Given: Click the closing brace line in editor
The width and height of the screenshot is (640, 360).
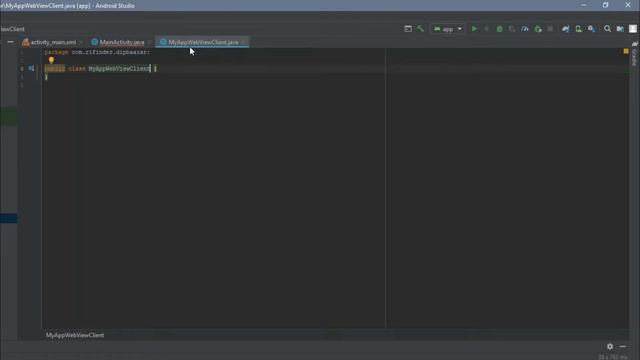Looking at the screenshot, I should (x=46, y=77).
